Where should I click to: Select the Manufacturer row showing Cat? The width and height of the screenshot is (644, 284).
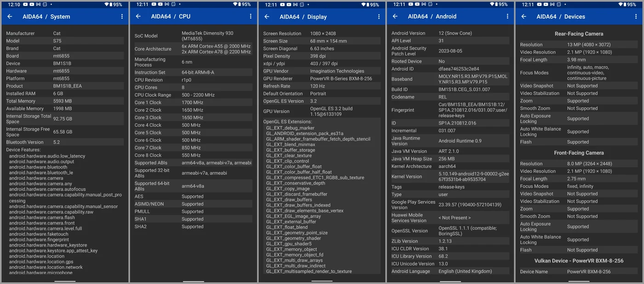pos(64,34)
